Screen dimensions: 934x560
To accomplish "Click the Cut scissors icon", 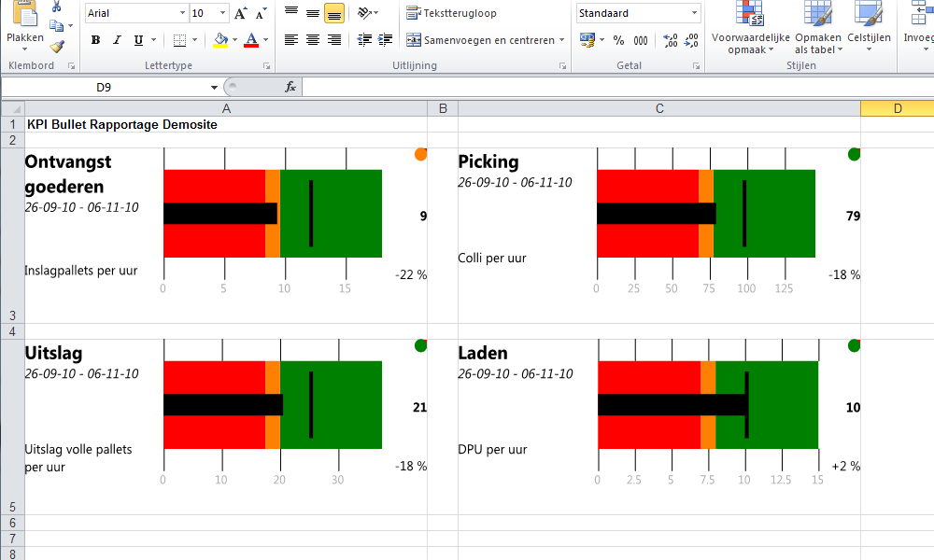I will coord(58,7).
